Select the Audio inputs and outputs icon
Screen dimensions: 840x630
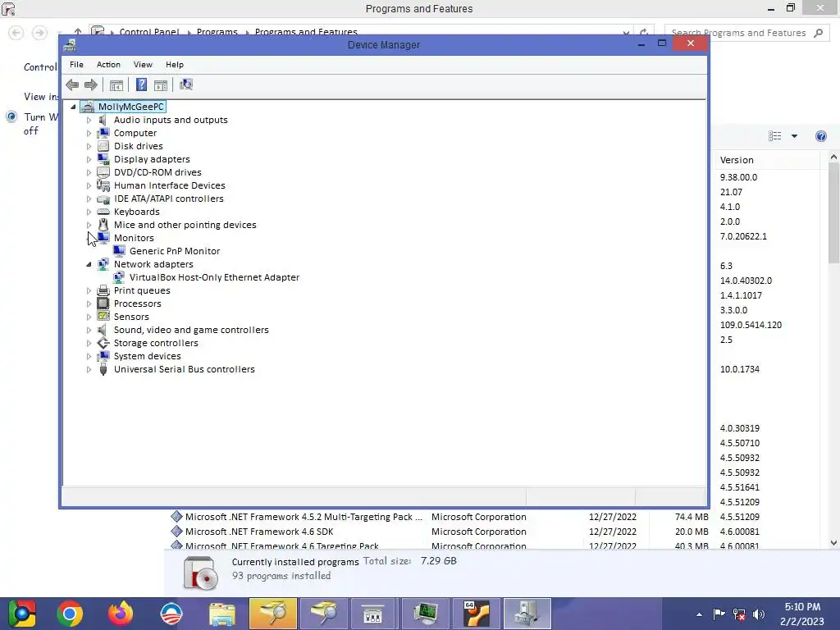pos(103,120)
